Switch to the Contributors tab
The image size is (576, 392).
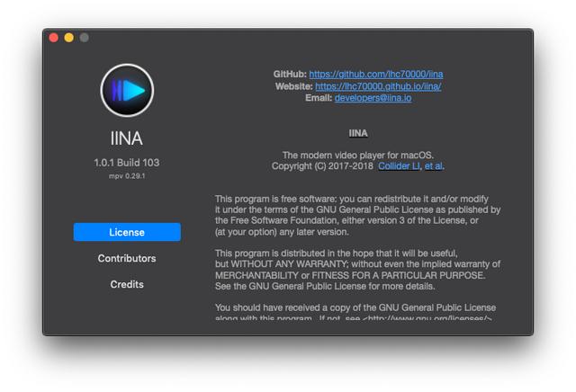[x=127, y=258]
